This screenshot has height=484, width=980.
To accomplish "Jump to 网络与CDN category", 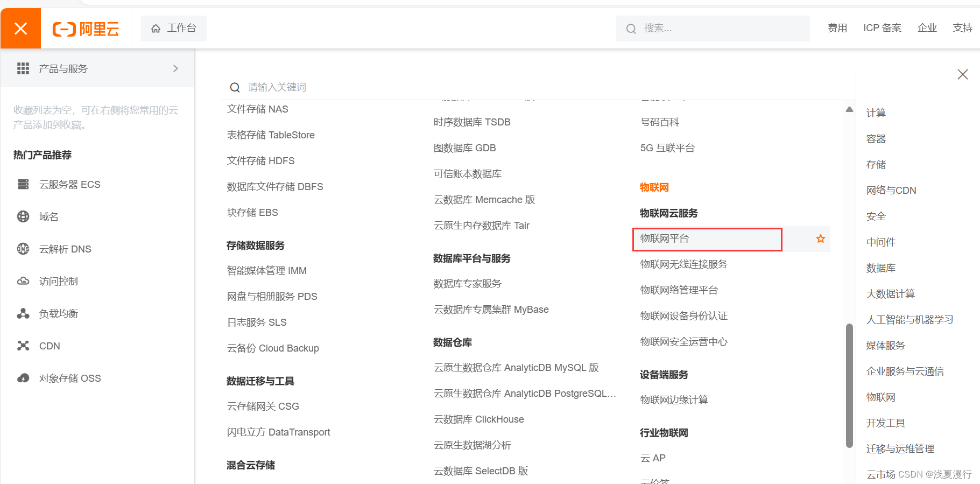I will [891, 190].
